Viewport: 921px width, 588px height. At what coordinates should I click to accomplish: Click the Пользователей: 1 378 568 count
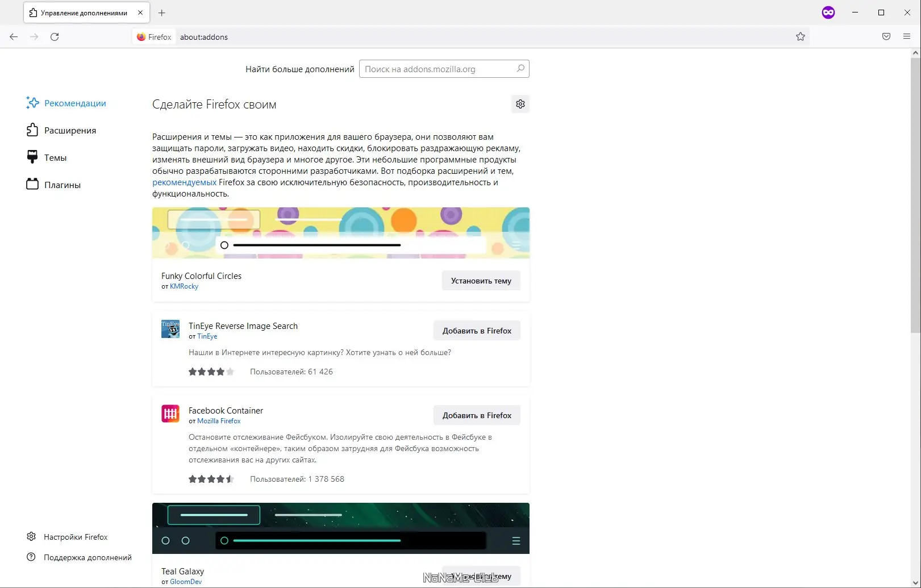297,479
